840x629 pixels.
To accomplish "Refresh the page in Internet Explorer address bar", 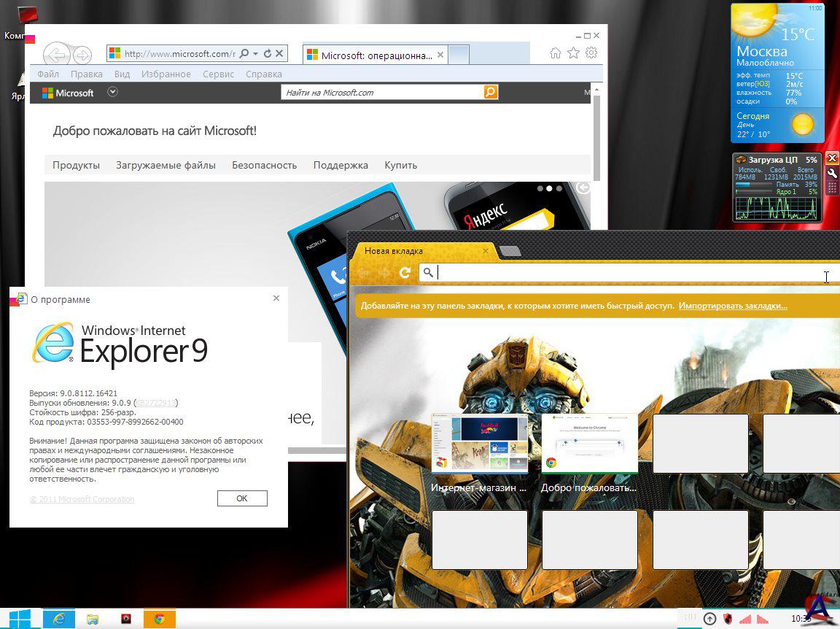I will (268, 53).
